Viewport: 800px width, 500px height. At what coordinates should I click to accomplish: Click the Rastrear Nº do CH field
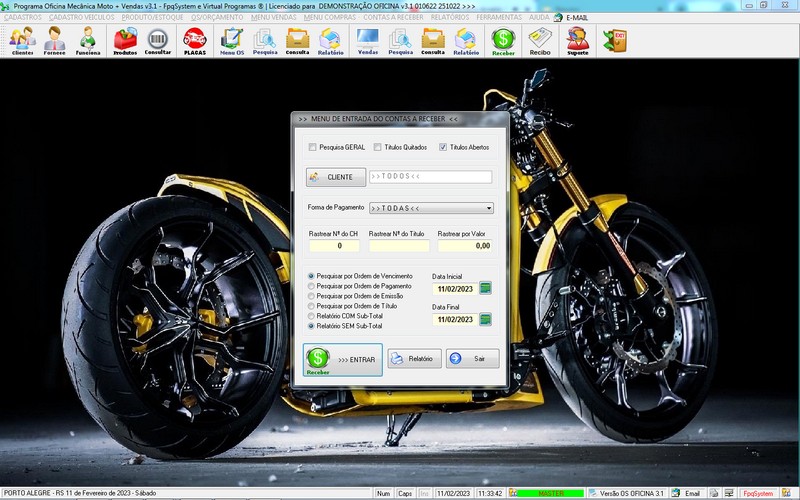coord(334,246)
